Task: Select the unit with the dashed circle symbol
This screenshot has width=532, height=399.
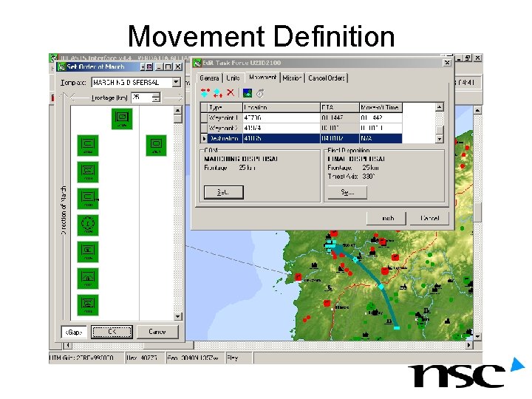Action: coord(88,225)
